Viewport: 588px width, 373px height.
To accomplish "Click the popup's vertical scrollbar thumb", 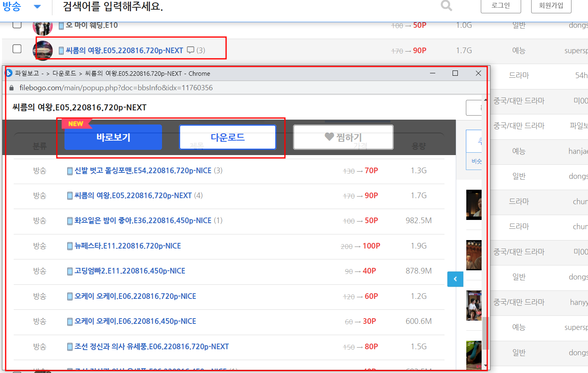I will [485, 332].
